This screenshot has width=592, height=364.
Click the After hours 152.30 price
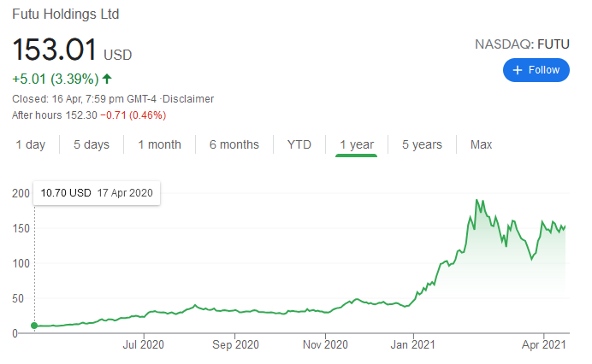[x=79, y=114]
